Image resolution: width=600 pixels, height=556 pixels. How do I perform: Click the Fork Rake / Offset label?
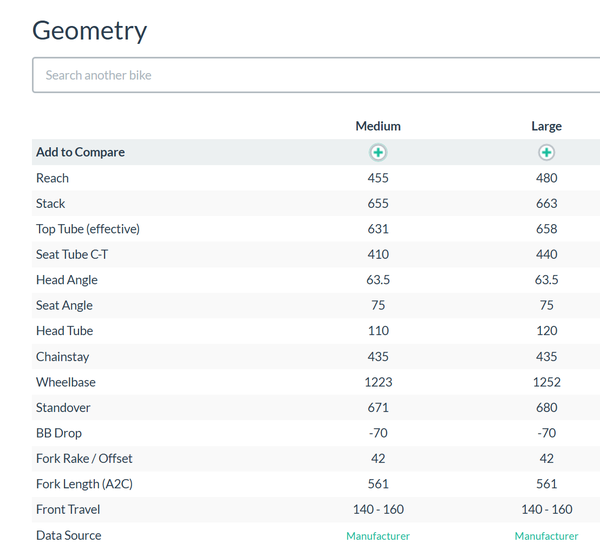coord(84,458)
